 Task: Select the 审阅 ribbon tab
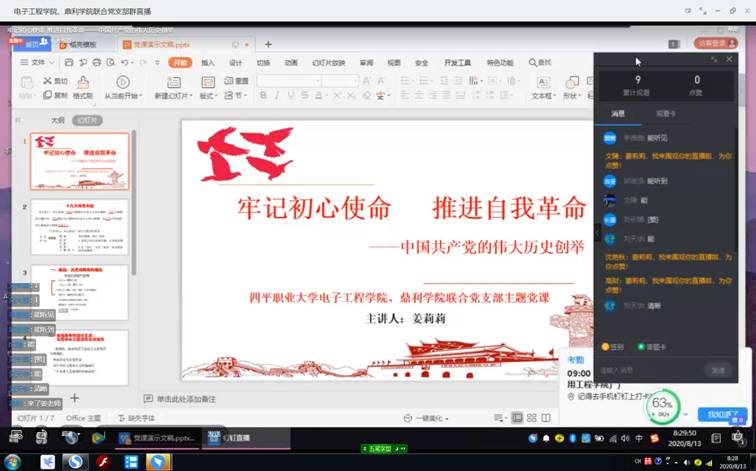[366, 63]
